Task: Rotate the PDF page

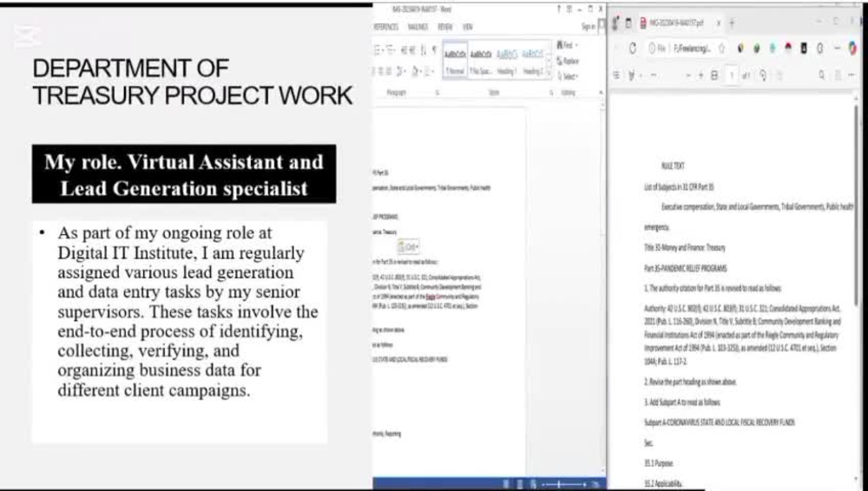Action: (763, 75)
